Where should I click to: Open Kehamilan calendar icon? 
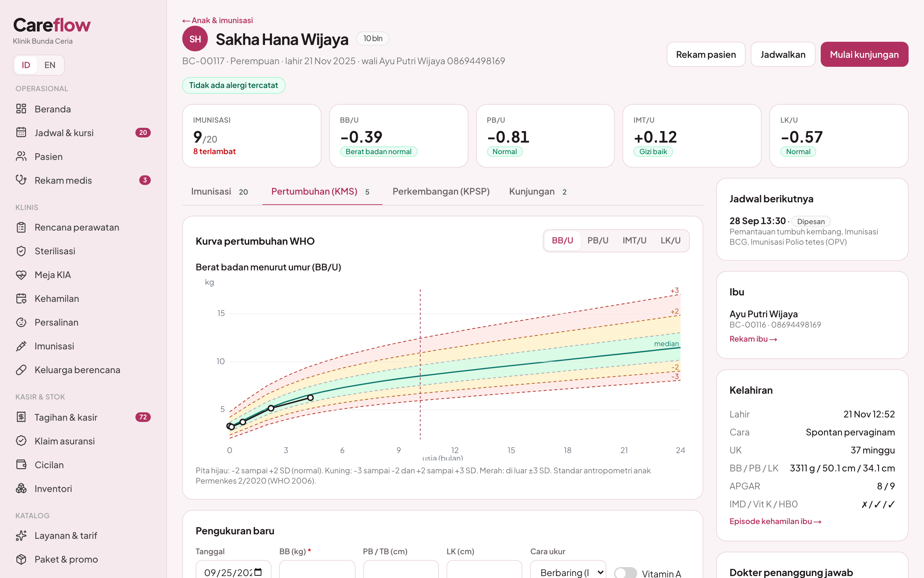[x=21, y=299]
